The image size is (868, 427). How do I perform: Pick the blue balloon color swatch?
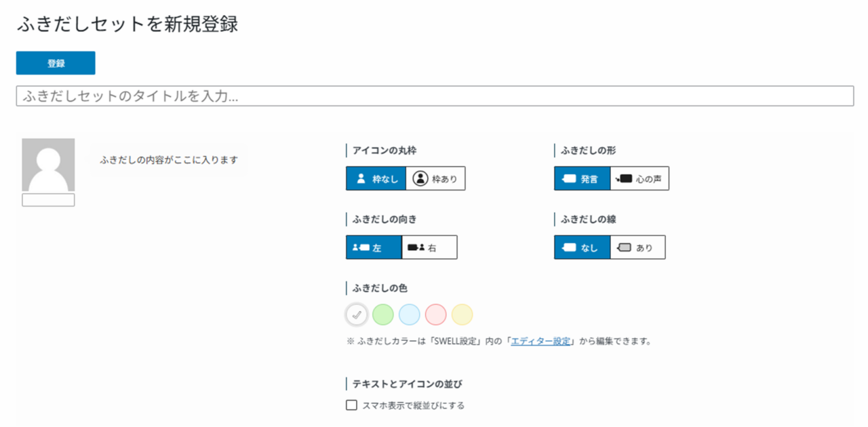click(410, 314)
